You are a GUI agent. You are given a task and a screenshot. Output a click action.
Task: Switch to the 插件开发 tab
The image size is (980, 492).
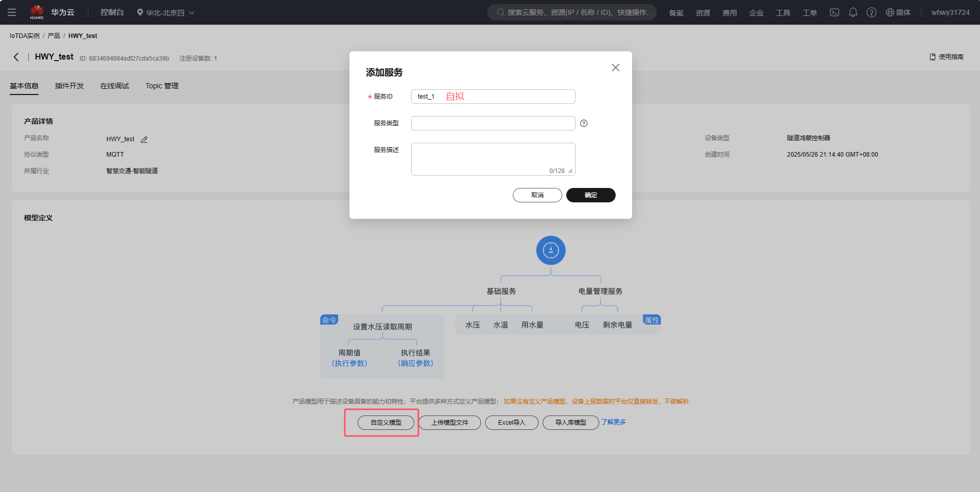tap(69, 86)
